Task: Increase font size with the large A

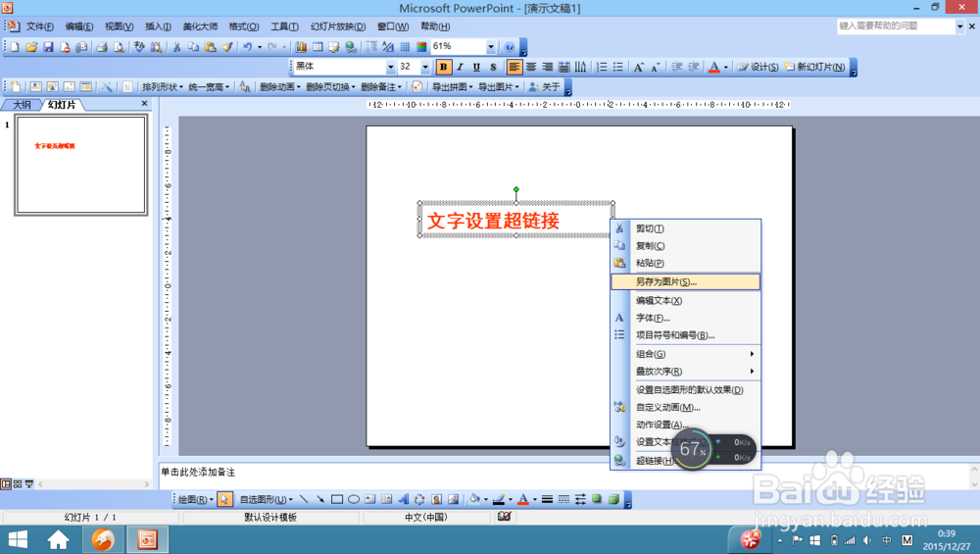Action: point(638,67)
